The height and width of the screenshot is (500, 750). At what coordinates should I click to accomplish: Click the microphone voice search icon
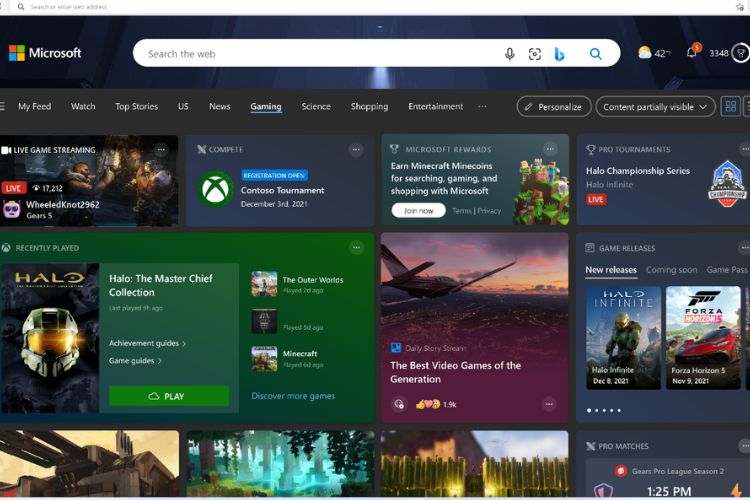click(x=510, y=54)
